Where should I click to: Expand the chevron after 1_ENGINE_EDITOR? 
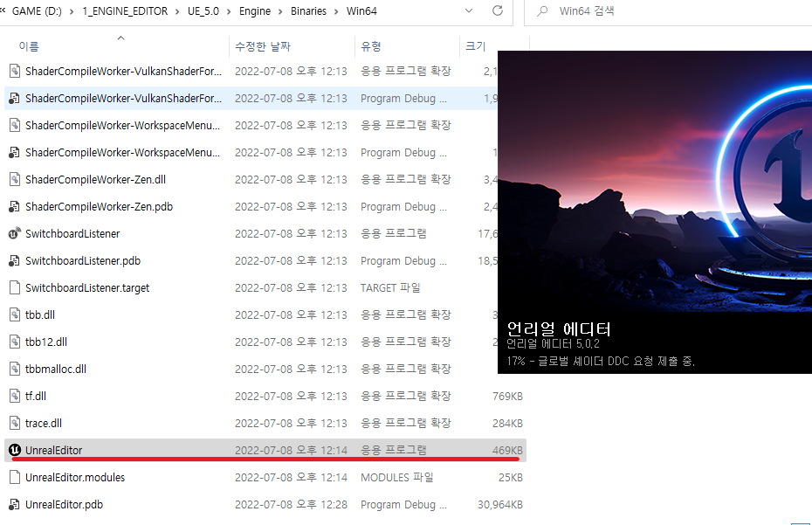[x=177, y=11]
